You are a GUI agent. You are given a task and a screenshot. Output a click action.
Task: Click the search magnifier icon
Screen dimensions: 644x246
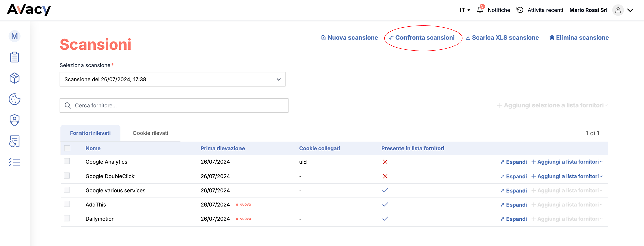68,105
